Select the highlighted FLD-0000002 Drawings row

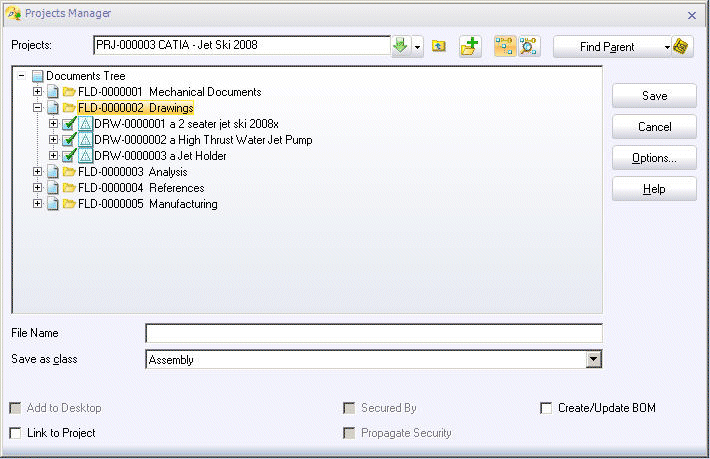tap(136, 108)
